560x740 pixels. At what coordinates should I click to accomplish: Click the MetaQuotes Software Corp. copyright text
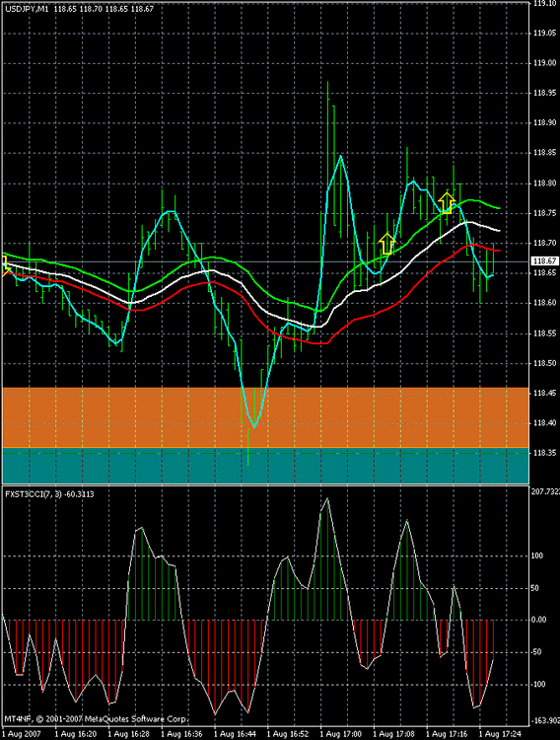(97, 719)
